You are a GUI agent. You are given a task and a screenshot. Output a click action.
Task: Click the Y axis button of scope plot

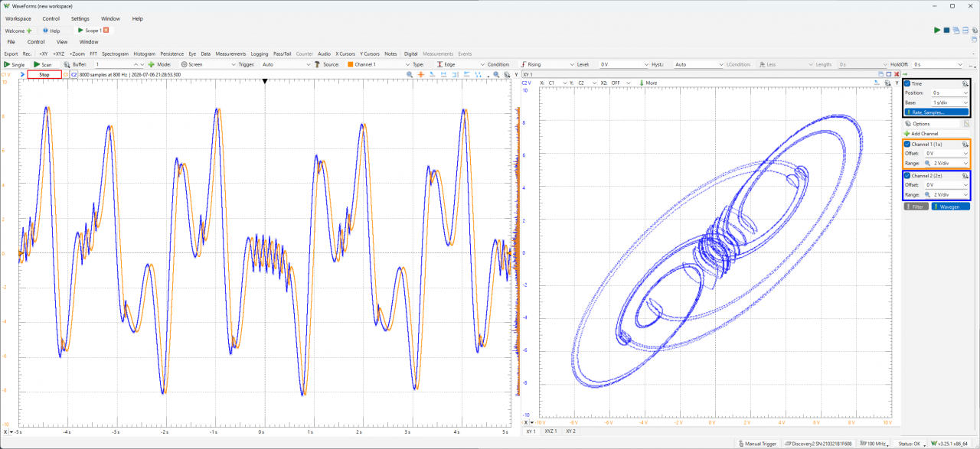(x=516, y=75)
